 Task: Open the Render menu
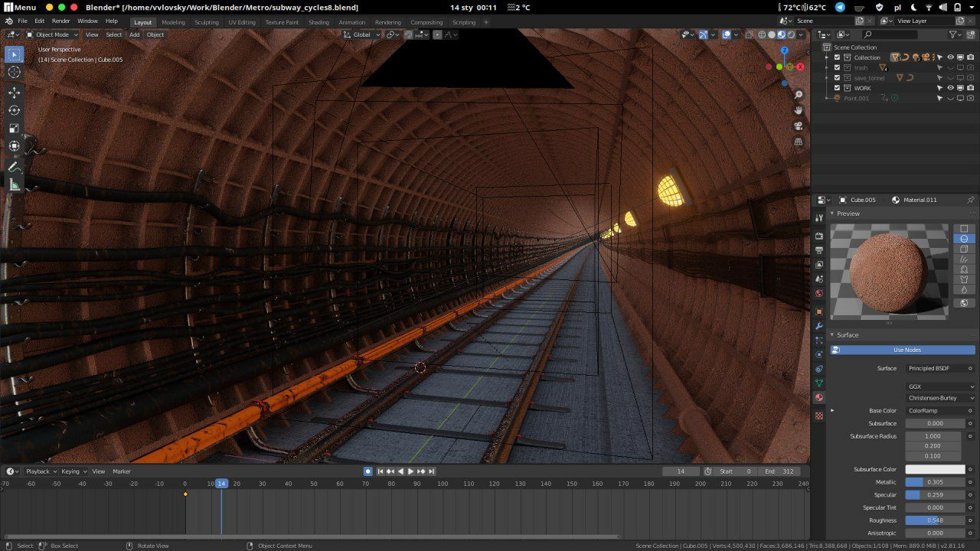pos(60,21)
